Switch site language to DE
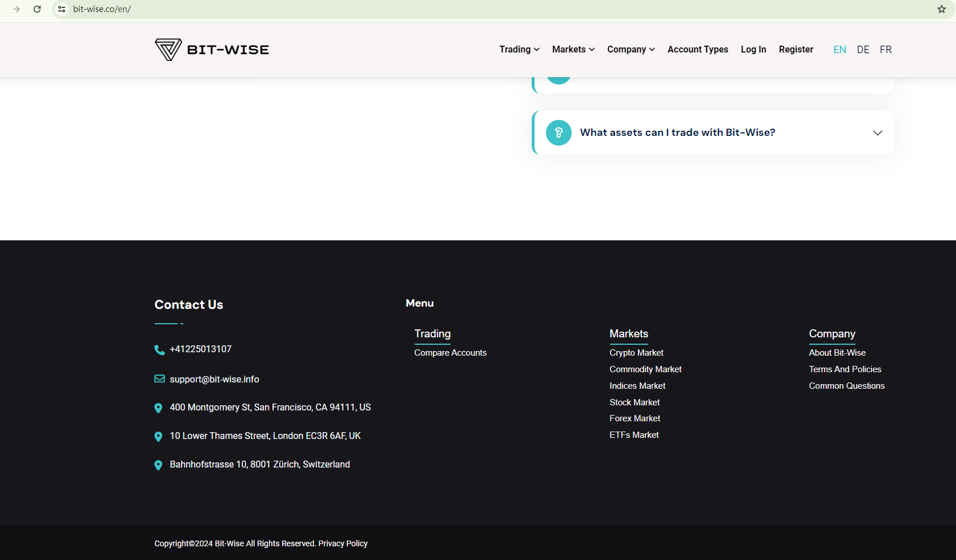This screenshot has width=956, height=560. (863, 50)
